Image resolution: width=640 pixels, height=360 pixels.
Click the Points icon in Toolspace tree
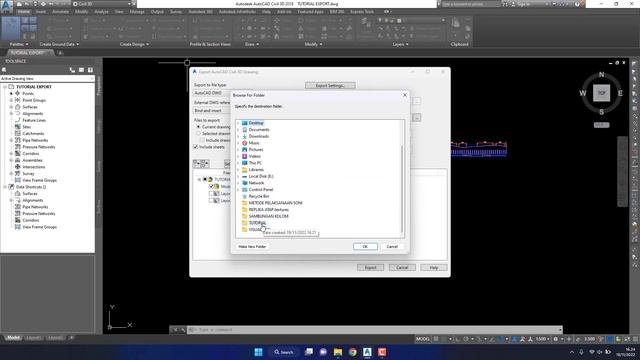tap(18, 93)
